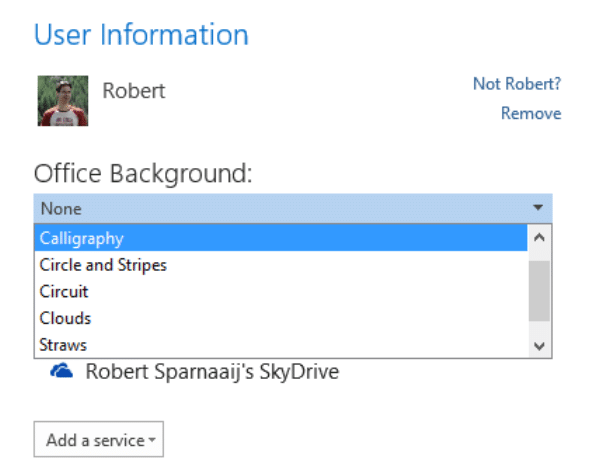The width and height of the screenshot is (616, 466).
Task: Click the None value in combo box
Action: tap(61, 208)
